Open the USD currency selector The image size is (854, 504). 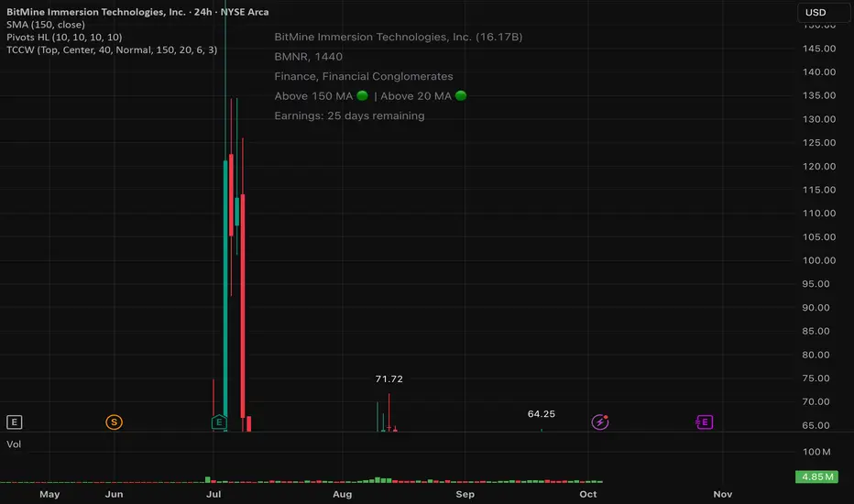pyautogui.click(x=824, y=12)
